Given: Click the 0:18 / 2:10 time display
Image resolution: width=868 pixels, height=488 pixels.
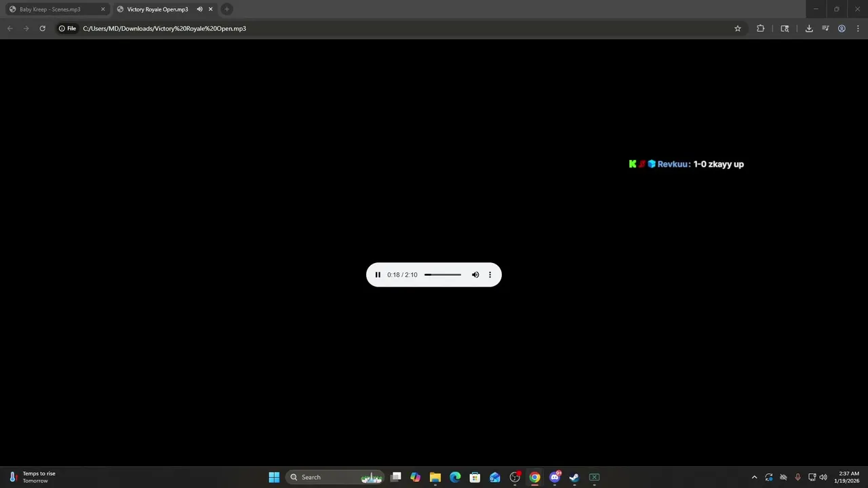Looking at the screenshot, I should (x=402, y=274).
